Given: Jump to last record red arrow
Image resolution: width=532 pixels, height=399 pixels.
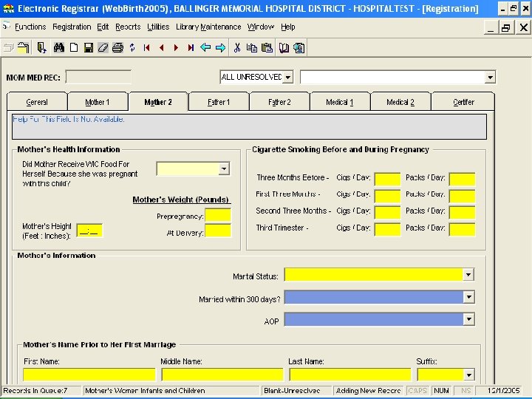Looking at the screenshot, I should click(191, 47).
